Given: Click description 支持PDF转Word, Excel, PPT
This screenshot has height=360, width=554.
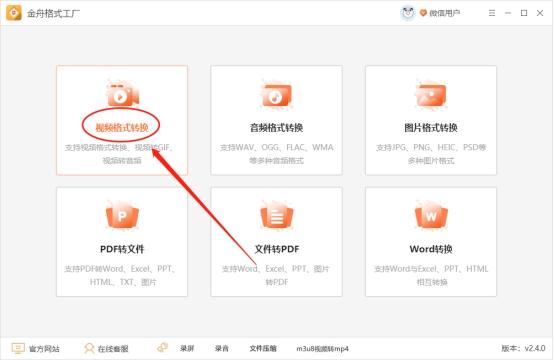Looking at the screenshot, I should (120, 275).
